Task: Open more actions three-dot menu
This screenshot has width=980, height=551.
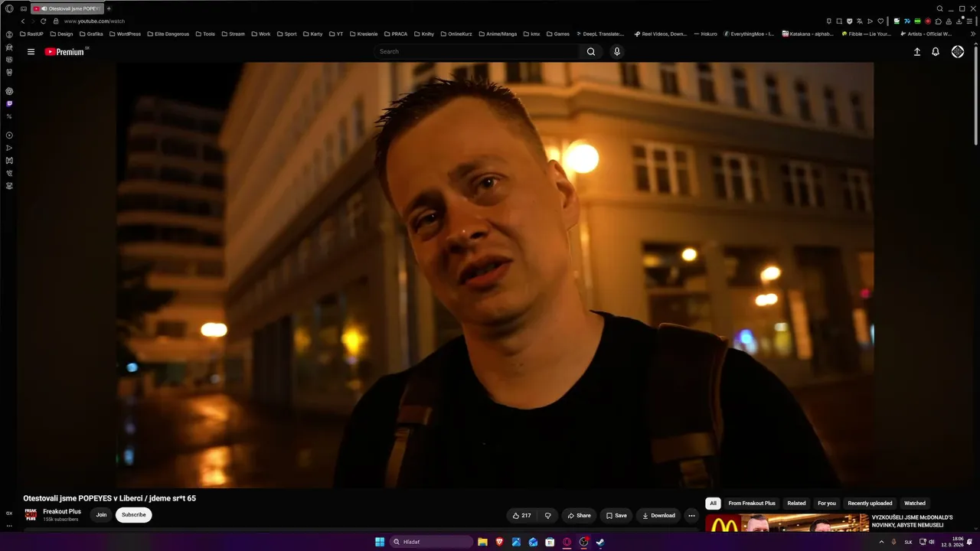Action: pyautogui.click(x=691, y=516)
